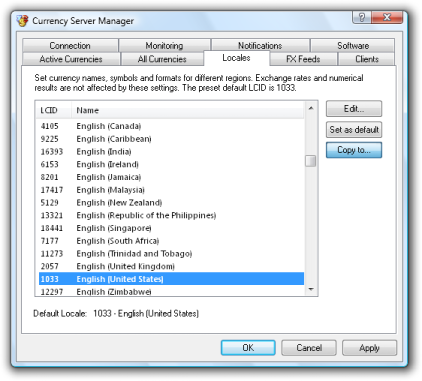The height and width of the screenshot is (381, 422).
Task: Select the English (South Africa) row
Action: (x=171, y=241)
